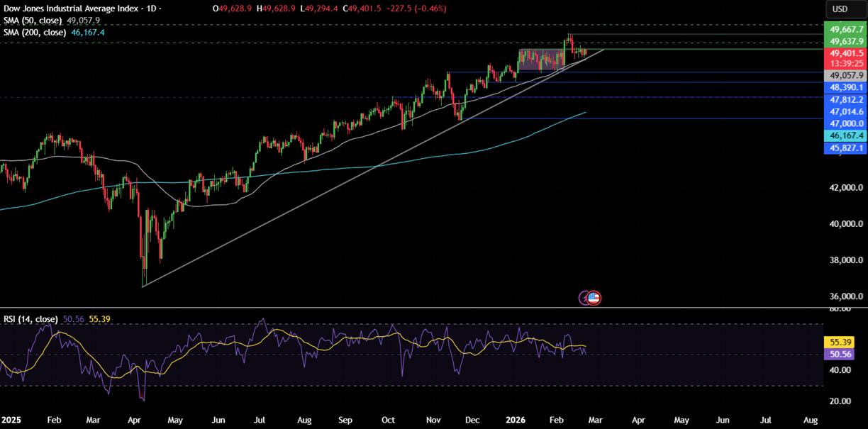Click the blue 45,827.1 level label
Screen dimensions: 868x429
coord(845,147)
